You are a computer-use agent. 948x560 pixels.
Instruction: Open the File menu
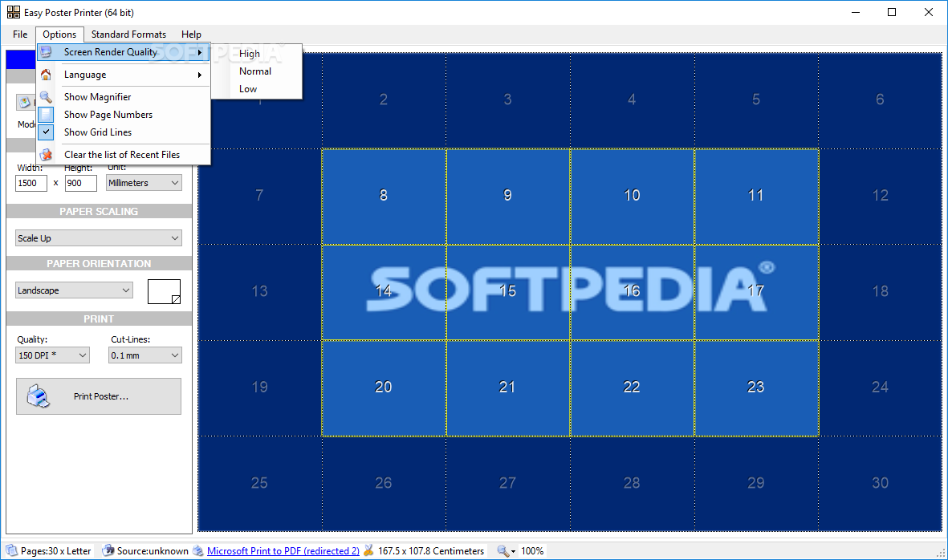20,34
